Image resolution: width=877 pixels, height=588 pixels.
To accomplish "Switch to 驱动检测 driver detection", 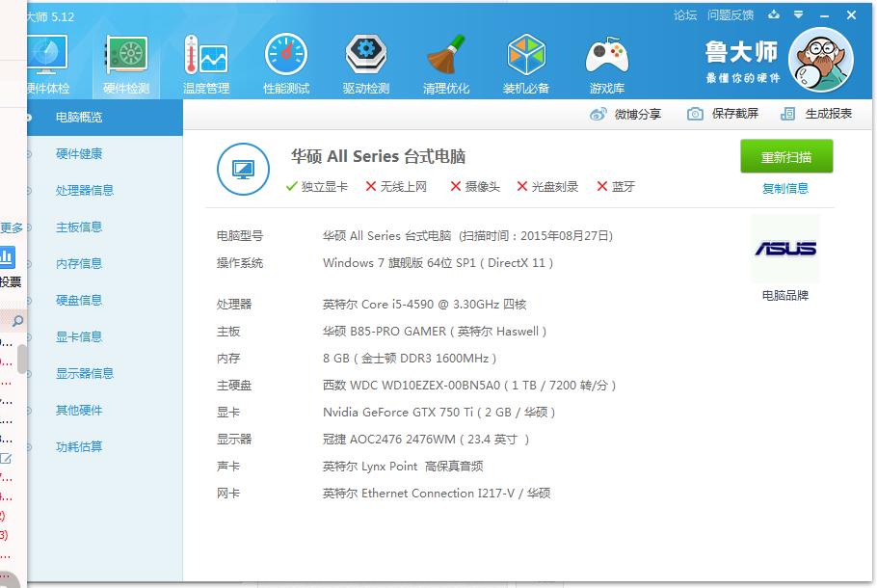I will pyautogui.click(x=366, y=64).
